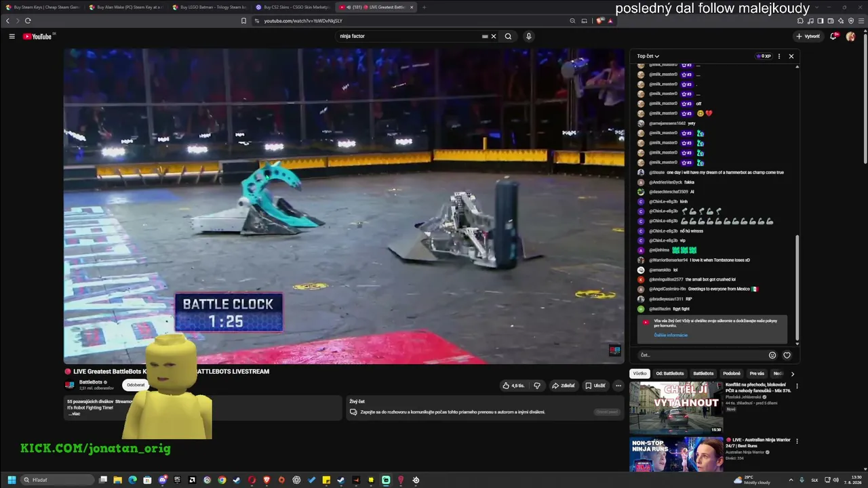The height and width of the screenshot is (488, 868).
Task: Switch keyboard layout via SLK indicator
Action: pos(815,480)
